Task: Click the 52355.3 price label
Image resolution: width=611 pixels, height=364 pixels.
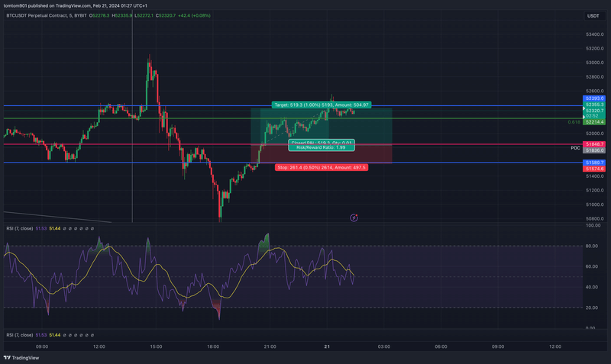Action: pos(594,105)
